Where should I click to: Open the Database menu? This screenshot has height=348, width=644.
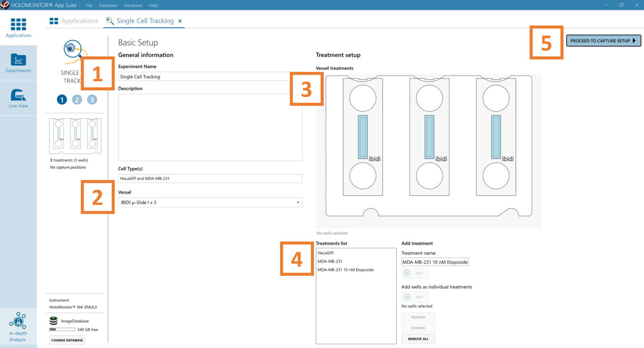pyautogui.click(x=108, y=5)
